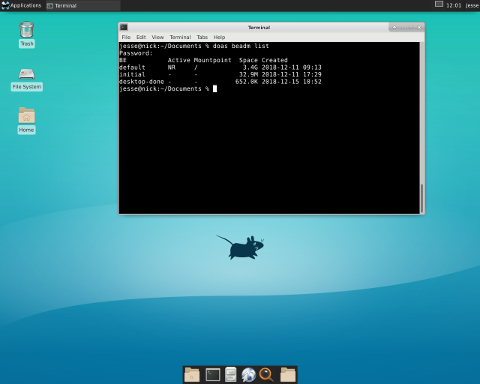Click the workspace switcher icon in top panel

(x=439, y=4)
